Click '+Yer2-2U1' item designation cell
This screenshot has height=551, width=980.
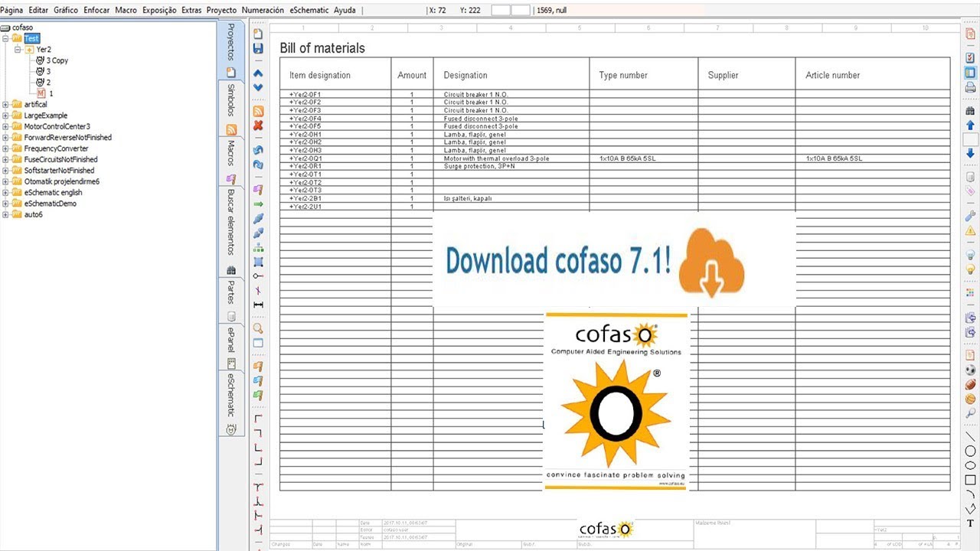tap(305, 207)
